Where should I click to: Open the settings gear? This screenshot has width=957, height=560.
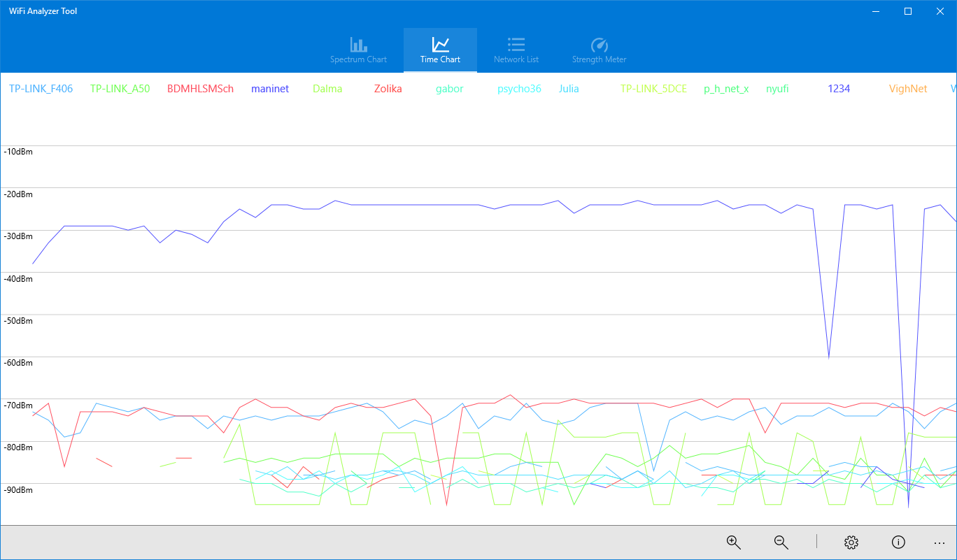pyautogui.click(x=851, y=542)
